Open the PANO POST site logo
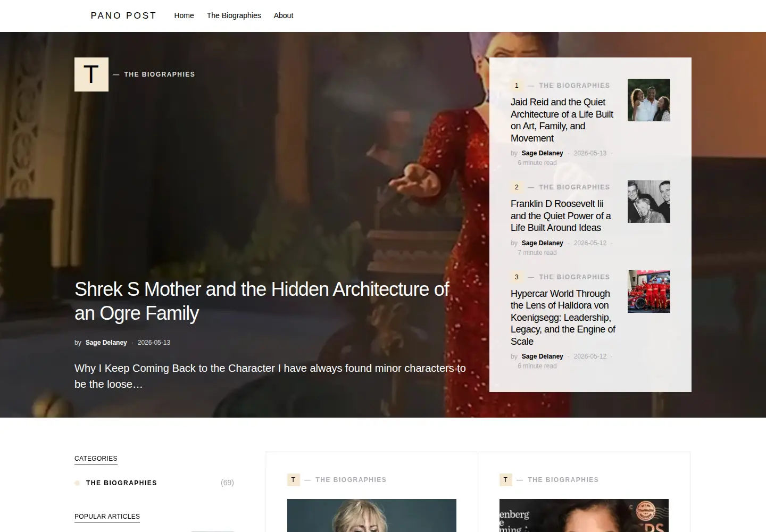Viewport: 766px width, 532px height. pyautogui.click(x=123, y=15)
